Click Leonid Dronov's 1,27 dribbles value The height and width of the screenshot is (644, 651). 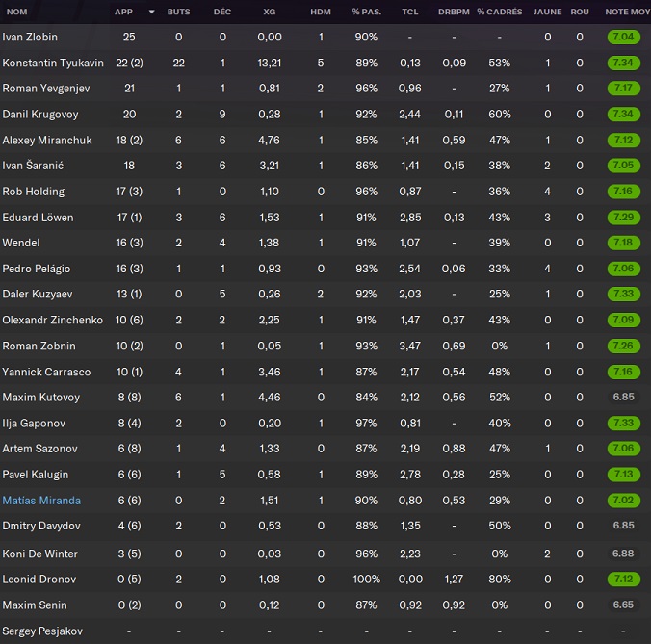454,580
